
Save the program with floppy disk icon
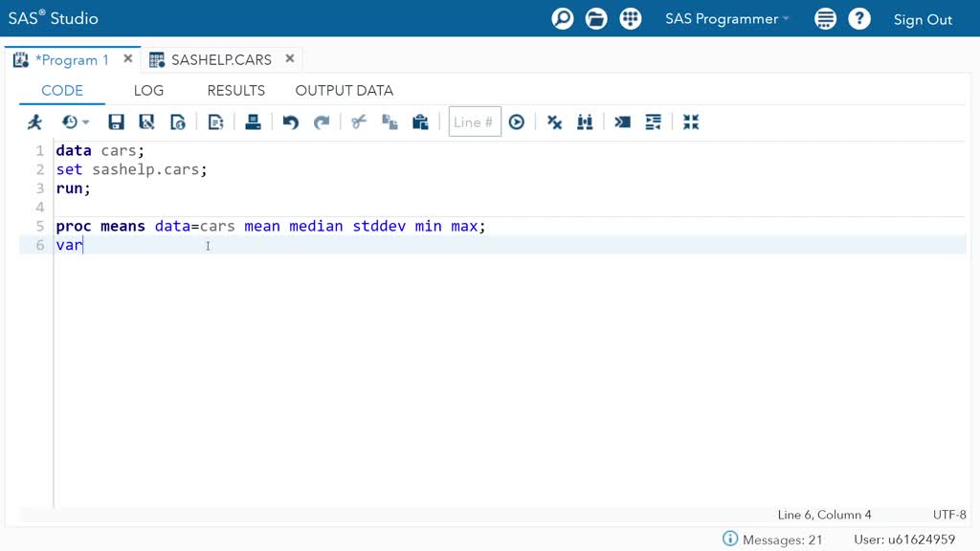tap(116, 122)
